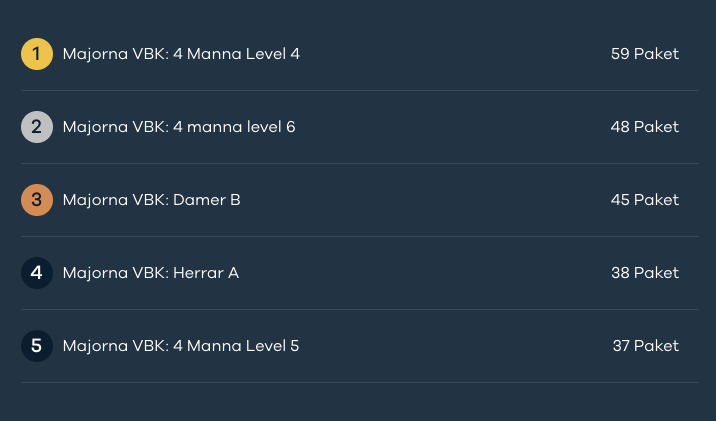Screen dimensions: 716x421
Task: Click the silver rank 2 badge
Action: [x=37, y=127]
